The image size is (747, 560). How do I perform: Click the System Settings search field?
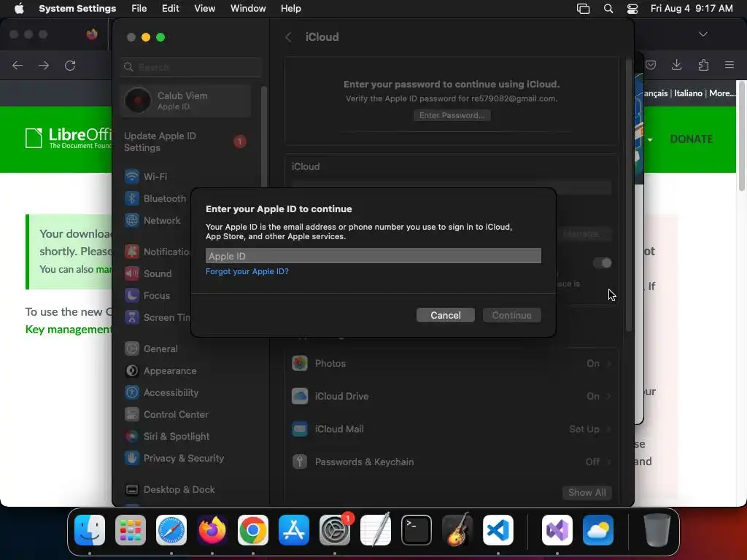point(190,67)
